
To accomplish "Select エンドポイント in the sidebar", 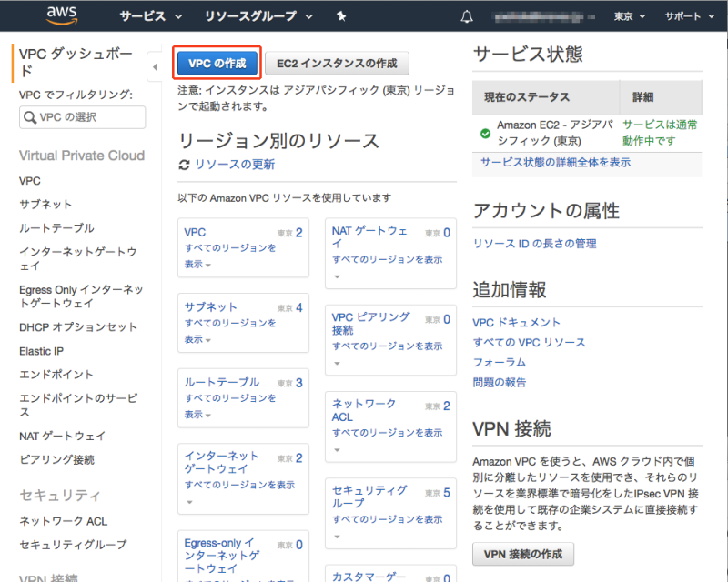I will tap(56, 375).
